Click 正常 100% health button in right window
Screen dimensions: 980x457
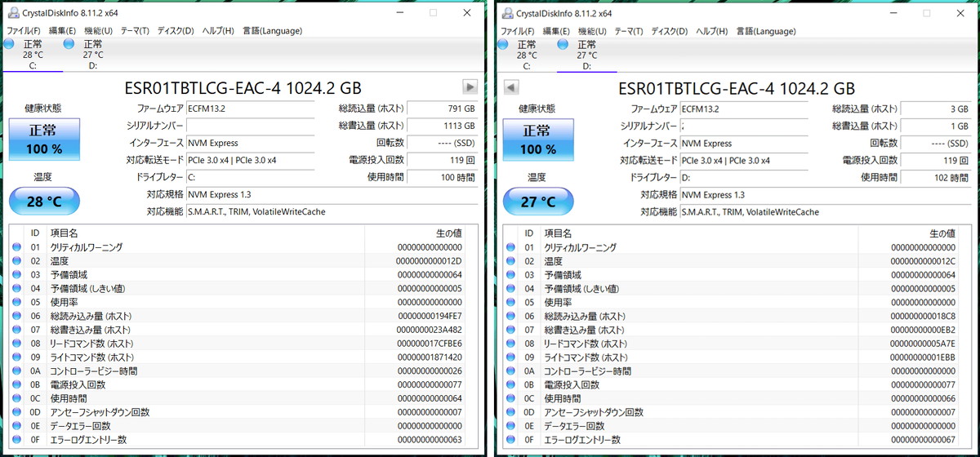[x=539, y=139]
